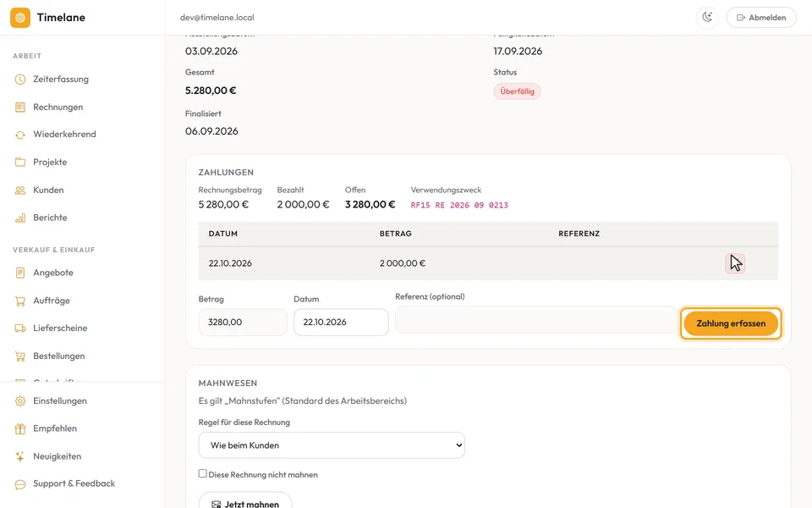Image resolution: width=812 pixels, height=508 pixels.
Task: Click the Überfällig status badge
Action: [517, 91]
